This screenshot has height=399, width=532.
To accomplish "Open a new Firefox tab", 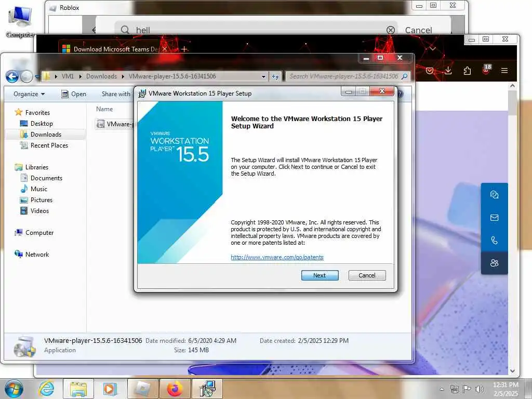I will click(184, 49).
